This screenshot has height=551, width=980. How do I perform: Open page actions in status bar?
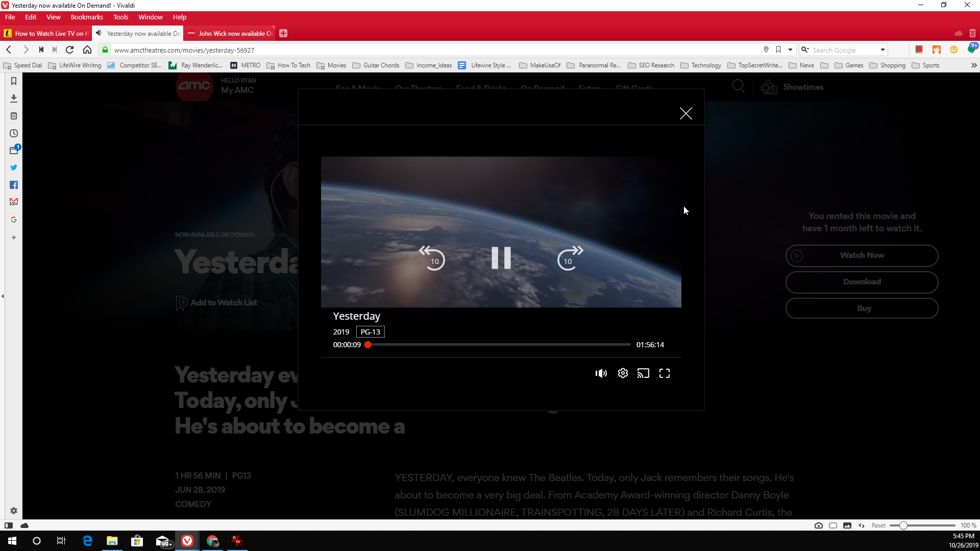[862, 525]
